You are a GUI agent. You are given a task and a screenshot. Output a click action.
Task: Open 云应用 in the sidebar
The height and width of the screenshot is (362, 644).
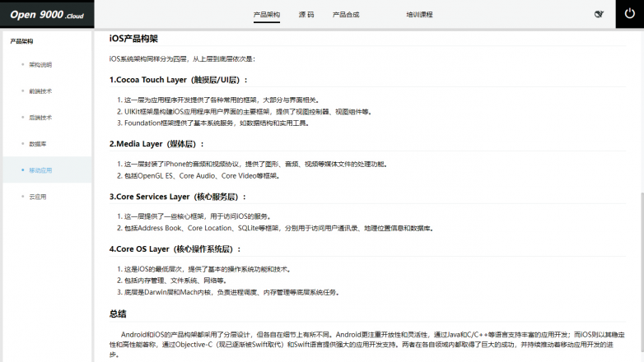(x=37, y=197)
